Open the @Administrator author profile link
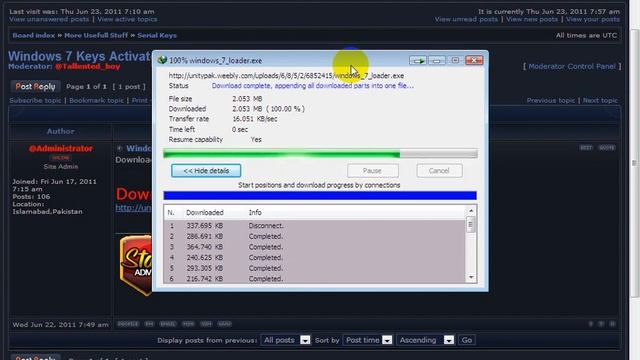 [x=61, y=149]
